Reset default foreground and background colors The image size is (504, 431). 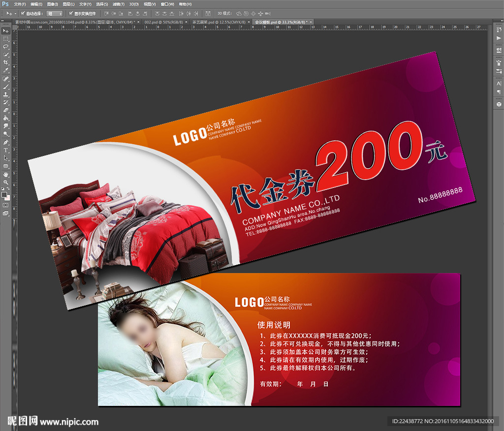pos(3,188)
